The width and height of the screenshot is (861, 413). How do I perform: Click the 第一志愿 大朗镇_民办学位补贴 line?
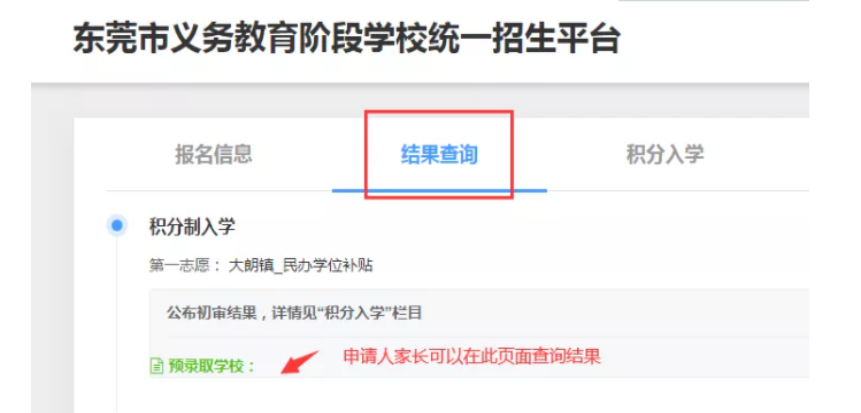[x=261, y=266]
